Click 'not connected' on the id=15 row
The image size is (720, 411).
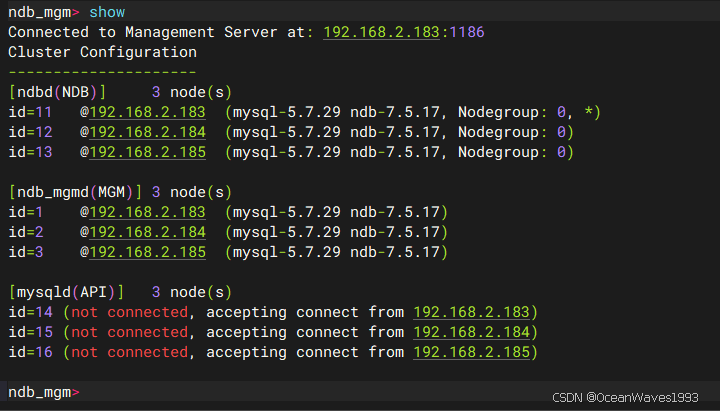coord(129,332)
